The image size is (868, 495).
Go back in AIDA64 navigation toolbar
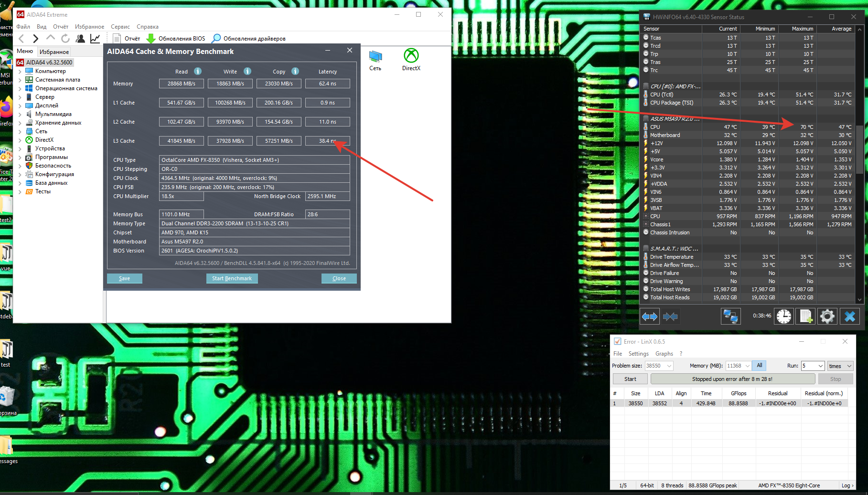21,39
